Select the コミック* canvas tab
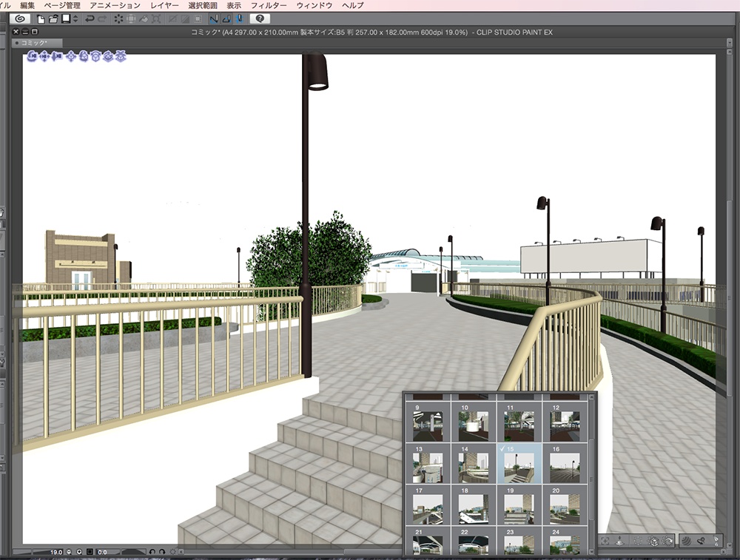 pos(37,43)
